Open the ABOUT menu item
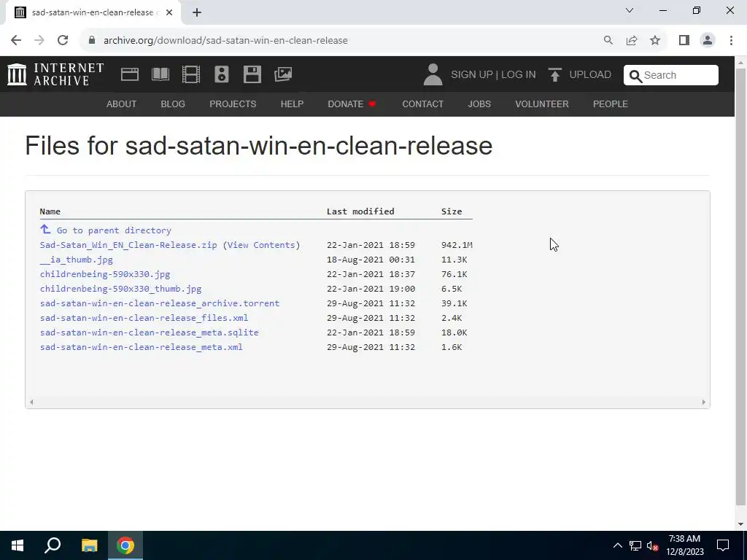This screenshot has width=747, height=560. click(122, 104)
